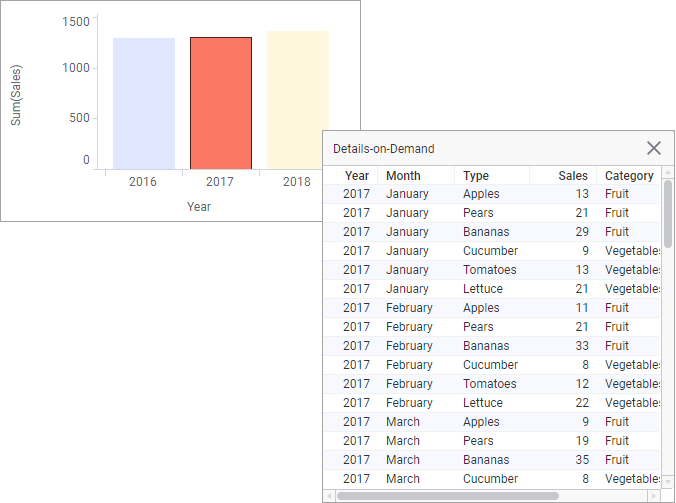This screenshot has width=676, height=503.
Task: Sort table by Year column header
Action: 357,175
